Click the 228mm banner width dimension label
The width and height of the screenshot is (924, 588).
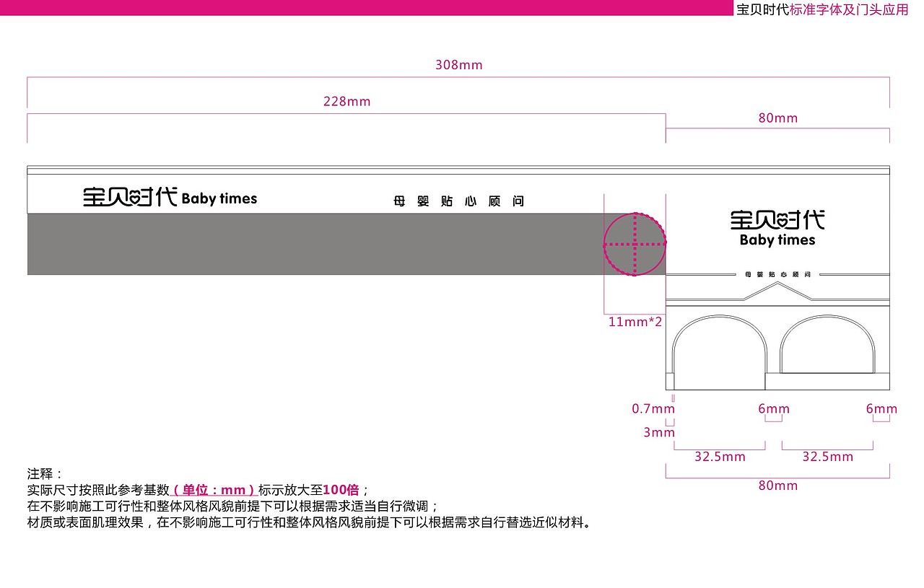coord(346,102)
